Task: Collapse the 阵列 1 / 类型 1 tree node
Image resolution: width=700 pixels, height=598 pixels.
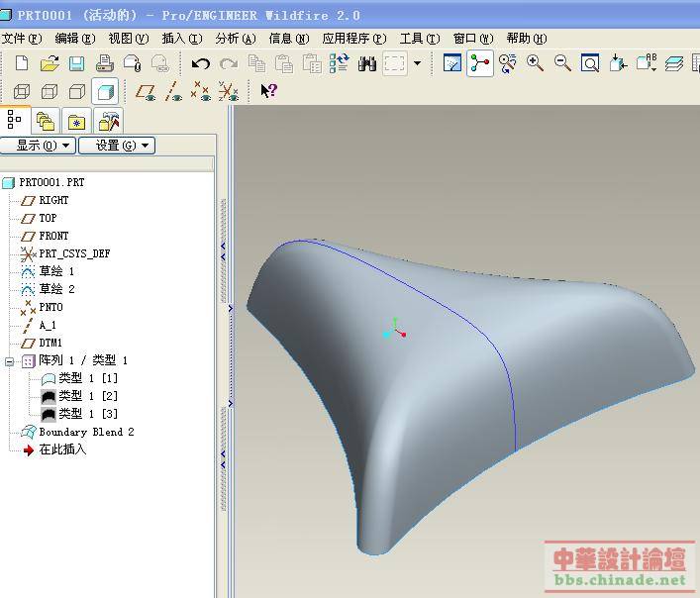Action: click(x=10, y=361)
